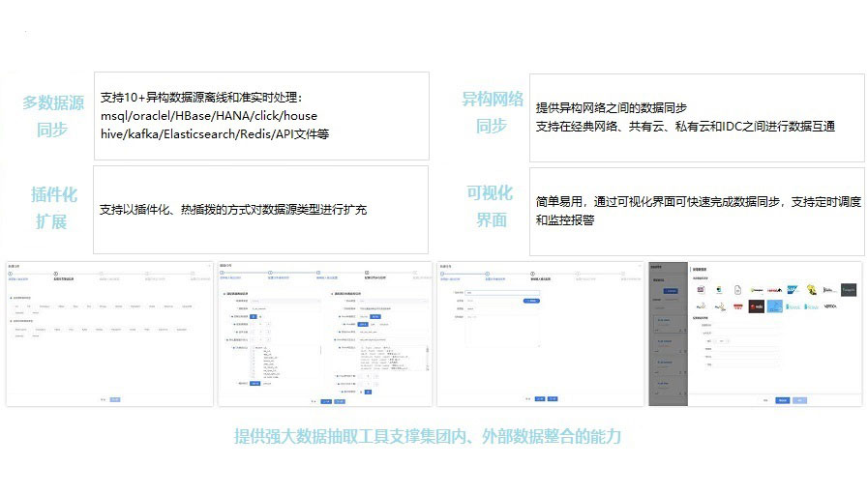Choose the dark gray data source tile

click(x=849, y=290)
